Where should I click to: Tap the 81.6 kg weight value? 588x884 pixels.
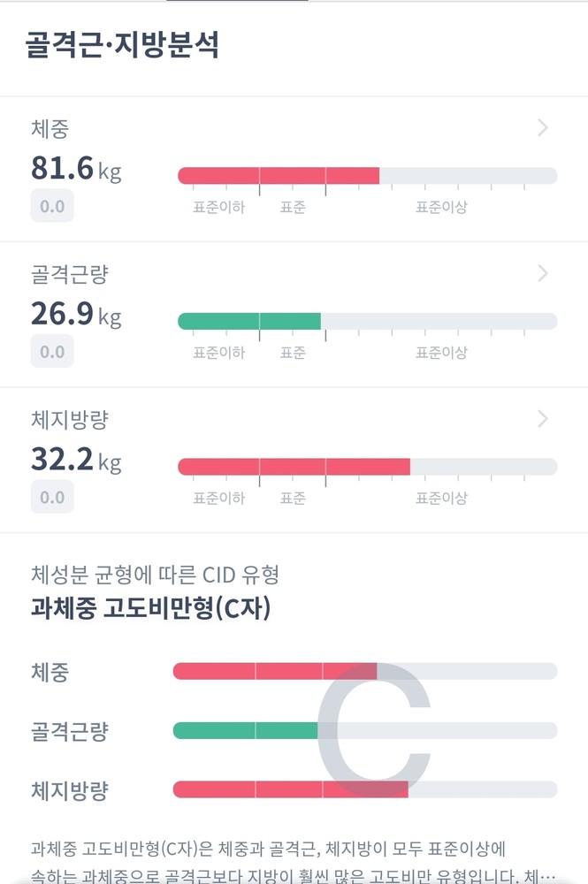click(x=76, y=168)
